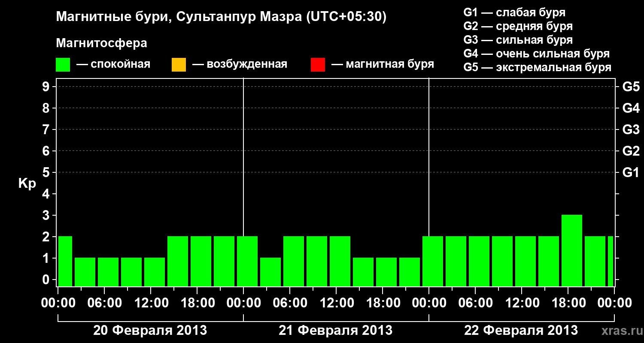
Task: Click 00:00 label between 21 and 22 Февраля
Action: 429,303
